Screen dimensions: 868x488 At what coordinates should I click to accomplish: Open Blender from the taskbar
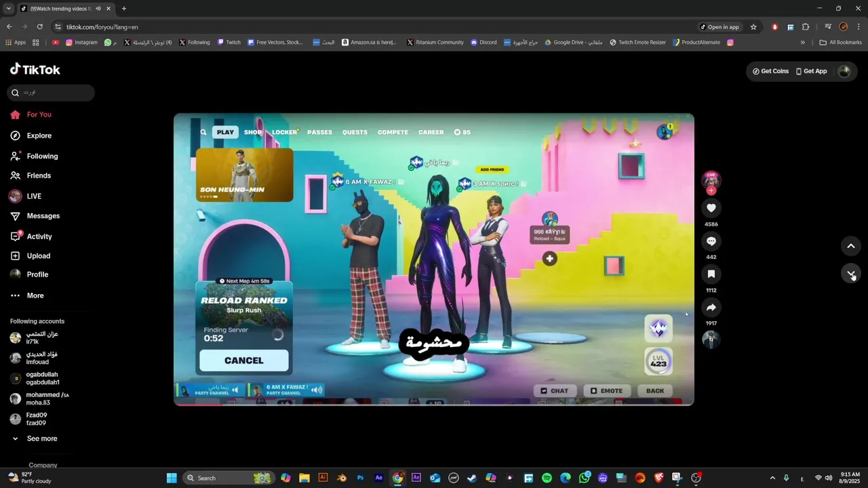(x=342, y=478)
